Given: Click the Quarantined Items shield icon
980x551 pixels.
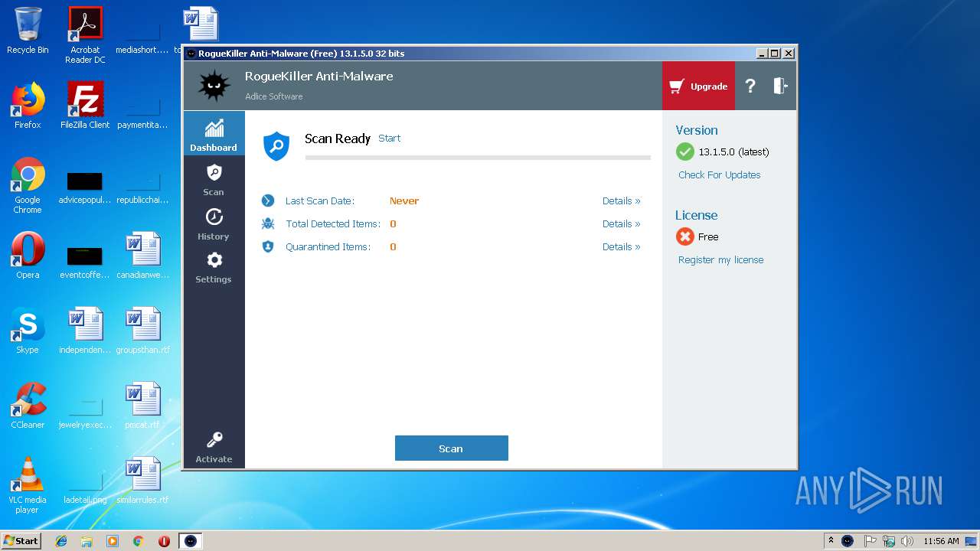Looking at the screenshot, I should [268, 246].
